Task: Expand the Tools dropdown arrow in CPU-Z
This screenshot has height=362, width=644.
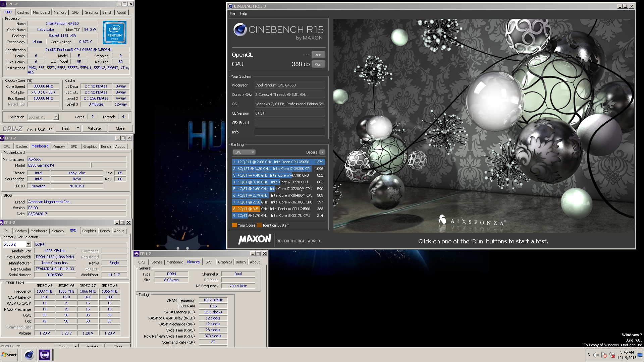Action: [78, 128]
